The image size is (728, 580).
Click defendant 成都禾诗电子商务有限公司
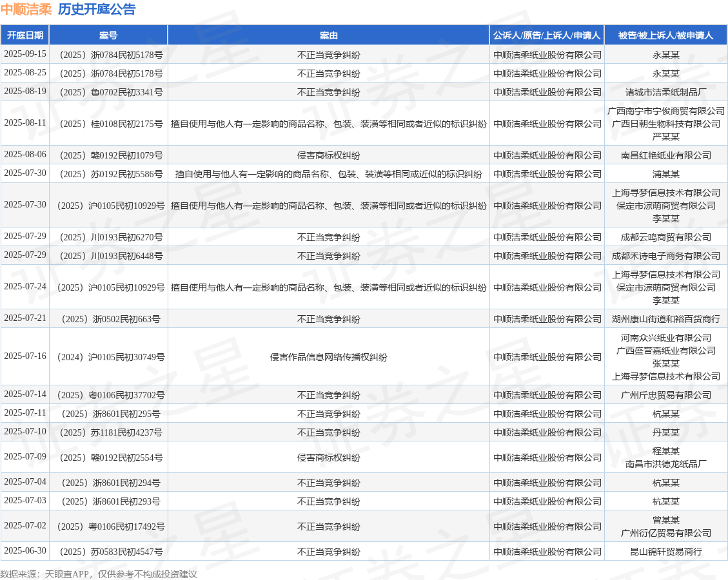click(666, 256)
